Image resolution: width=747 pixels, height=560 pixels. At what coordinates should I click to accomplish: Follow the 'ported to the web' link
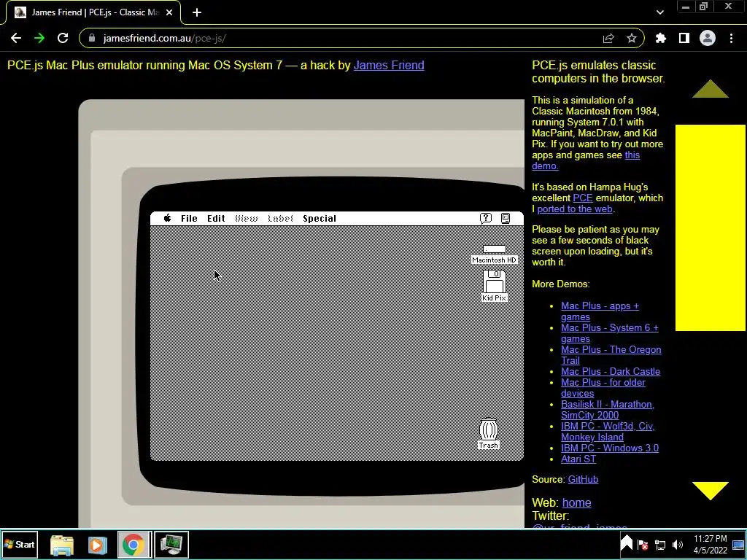[x=575, y=209]
